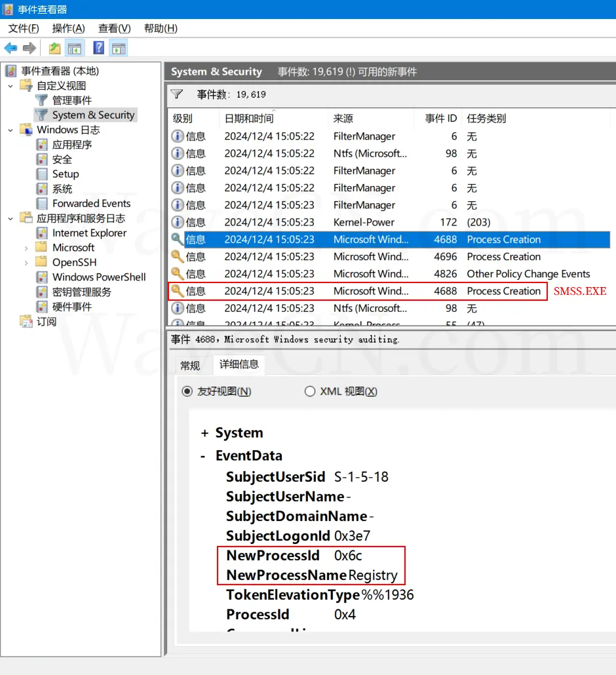Toggle the action pane toolbar icon
This screenshot has height=675, width=616.
[x=119, y=48]
